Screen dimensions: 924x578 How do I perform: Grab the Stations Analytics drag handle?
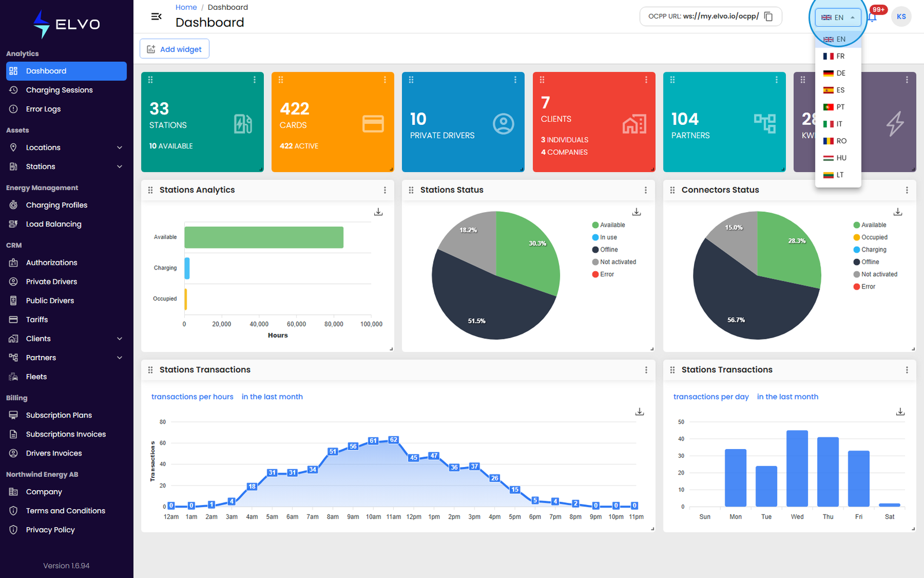[151, 190]
